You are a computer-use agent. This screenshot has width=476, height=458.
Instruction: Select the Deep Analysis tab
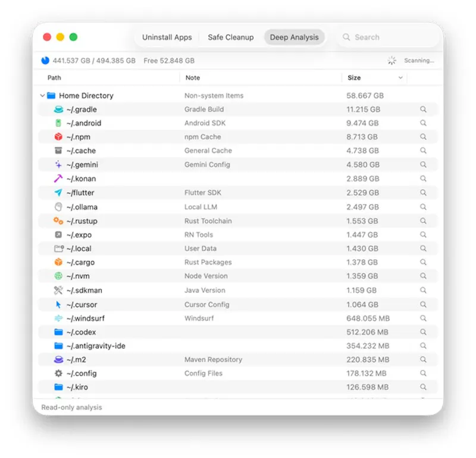coord(294,37)
